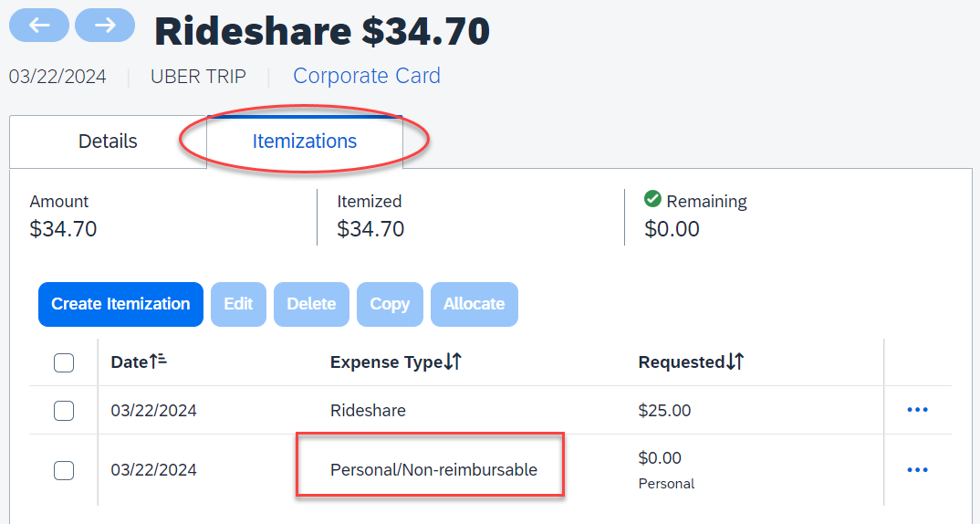Open more options for the Personal/Non-reimbursable row
This screenshot has height=524, width=980.
coord(917,470)
